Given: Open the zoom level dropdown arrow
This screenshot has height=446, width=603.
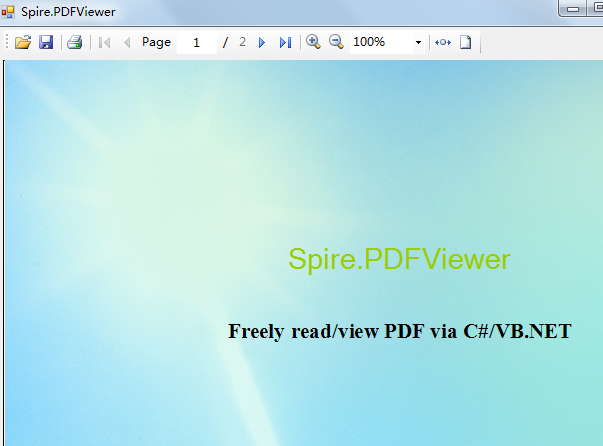Looking at the screenshot, I should (418, 42).
